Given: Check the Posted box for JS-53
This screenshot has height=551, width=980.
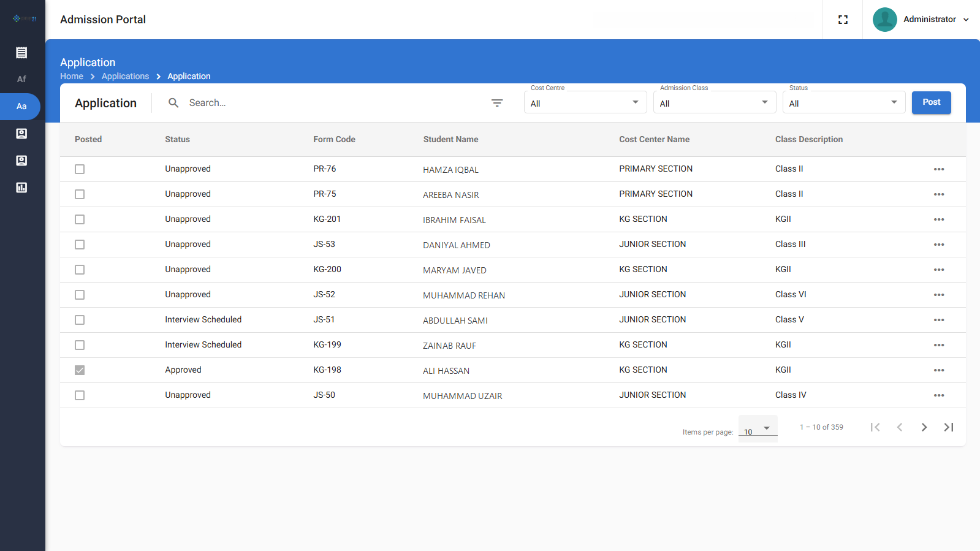Looking at the screenshot, I should pos(80,245).
